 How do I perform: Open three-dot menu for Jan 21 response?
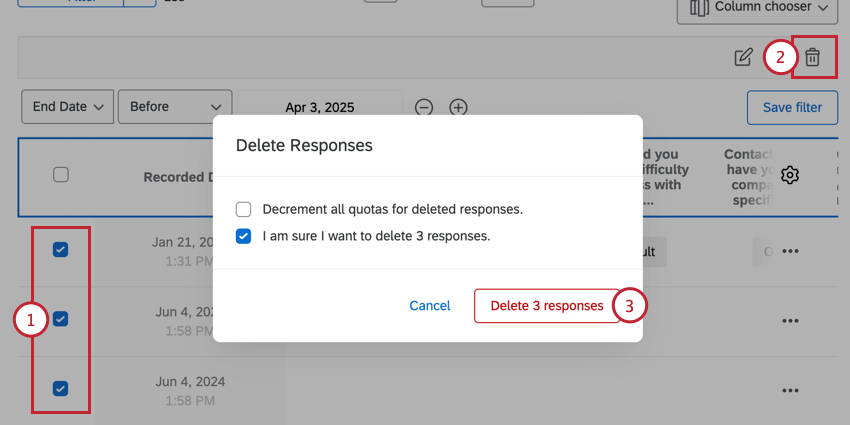tap(790, 251)
